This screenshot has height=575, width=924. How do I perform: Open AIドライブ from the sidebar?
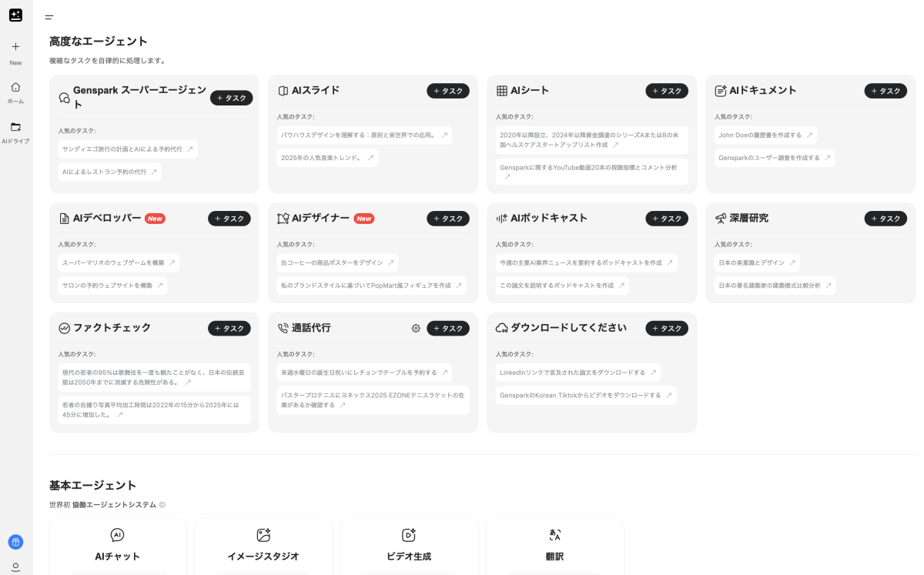click(15, 132)
